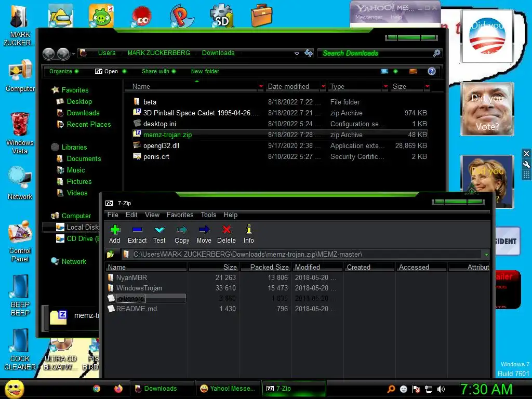Screen dimensions: 532x399
Task: Click the Action Center flag tray icon
Action: pyautogui.click(x=416, y=389)
